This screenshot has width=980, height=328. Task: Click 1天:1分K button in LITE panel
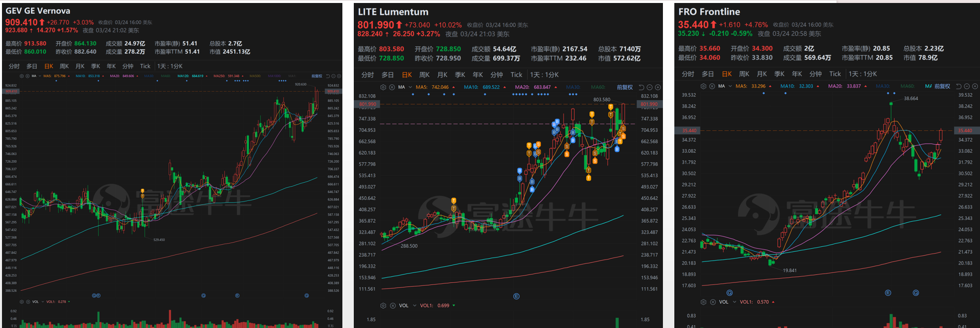[544, 74]
